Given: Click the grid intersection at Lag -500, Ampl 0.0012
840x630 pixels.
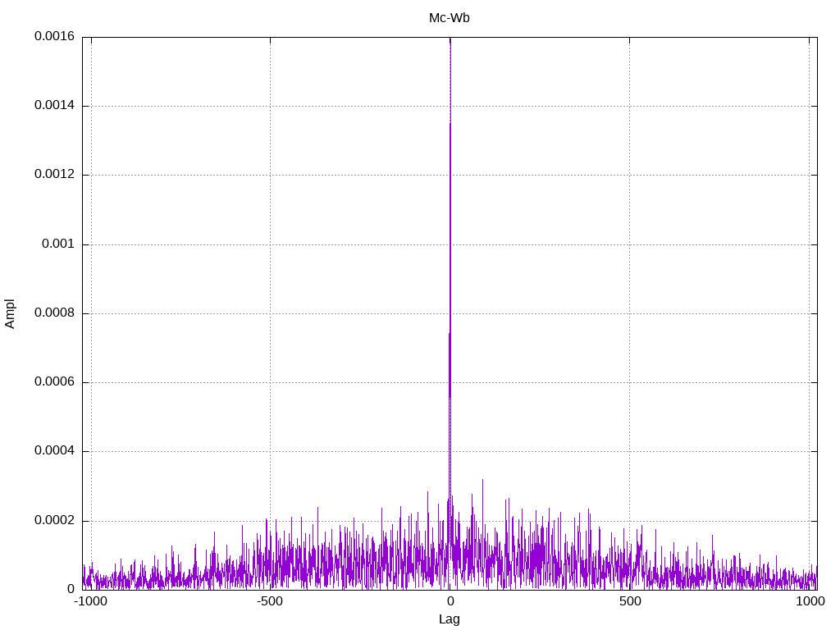Looking at the screenshot, I should click(x=270, y=175).
